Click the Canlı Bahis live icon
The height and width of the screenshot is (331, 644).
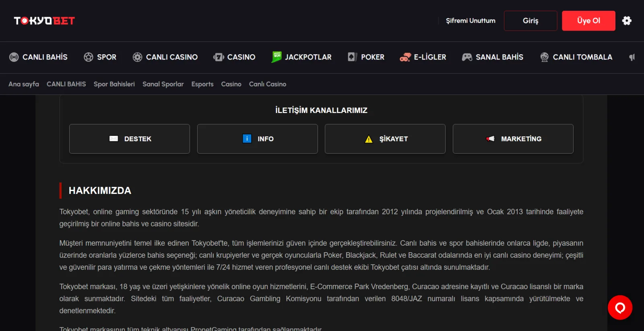coord(14,57)
